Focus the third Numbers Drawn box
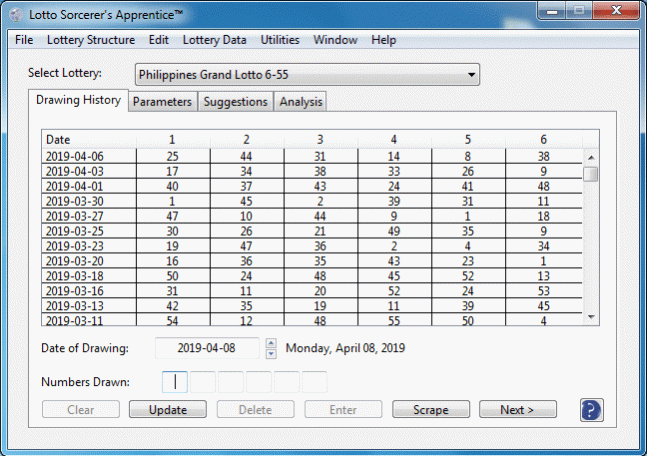This screenshot has height=456, width=647. click(231, 382)
